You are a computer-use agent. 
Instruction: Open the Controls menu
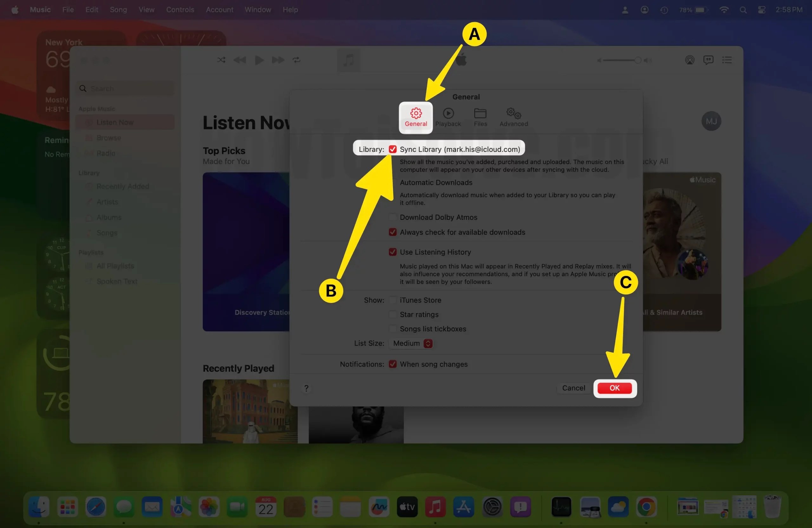pos(180,10)
